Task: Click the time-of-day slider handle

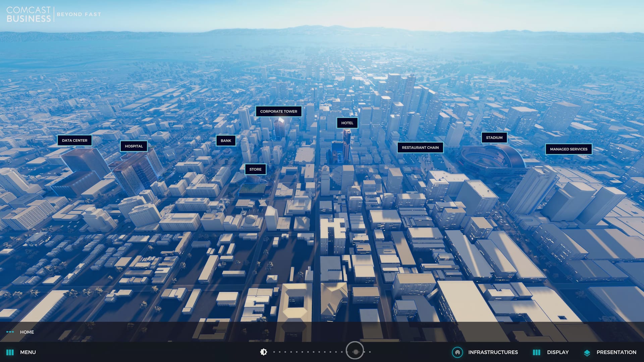Action: [355, 352]
